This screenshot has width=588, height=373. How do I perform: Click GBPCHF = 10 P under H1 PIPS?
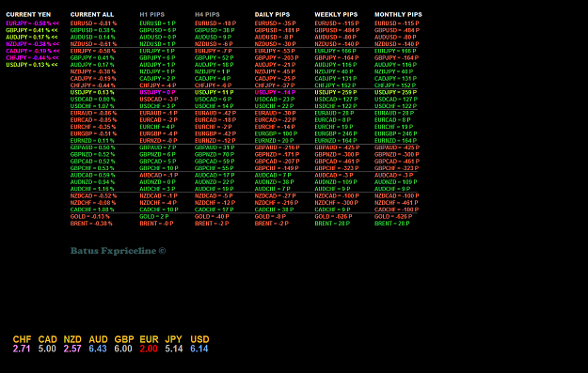[159, 168]
